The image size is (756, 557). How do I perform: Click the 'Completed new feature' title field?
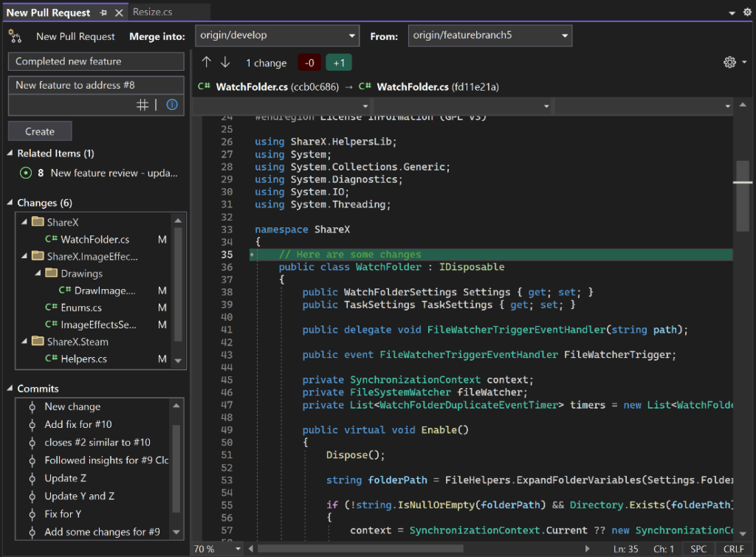point(95,61)
